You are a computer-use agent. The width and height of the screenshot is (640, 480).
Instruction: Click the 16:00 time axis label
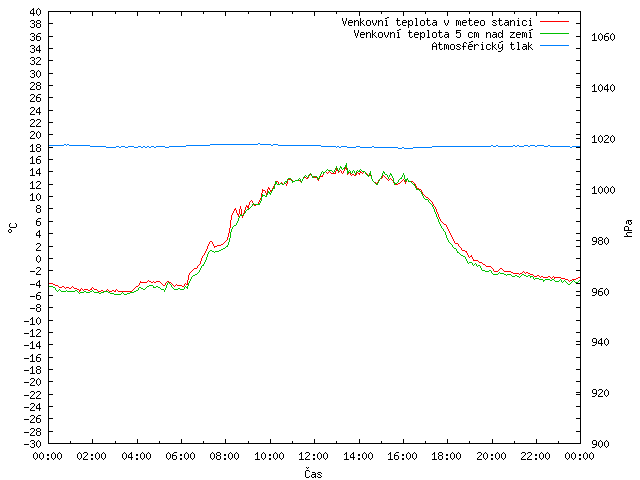[402, 456]
